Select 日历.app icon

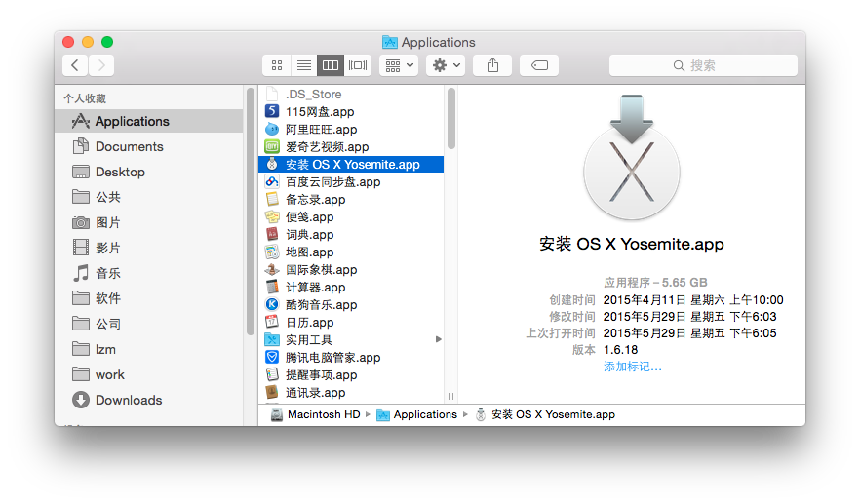click(x=272, y=322)
